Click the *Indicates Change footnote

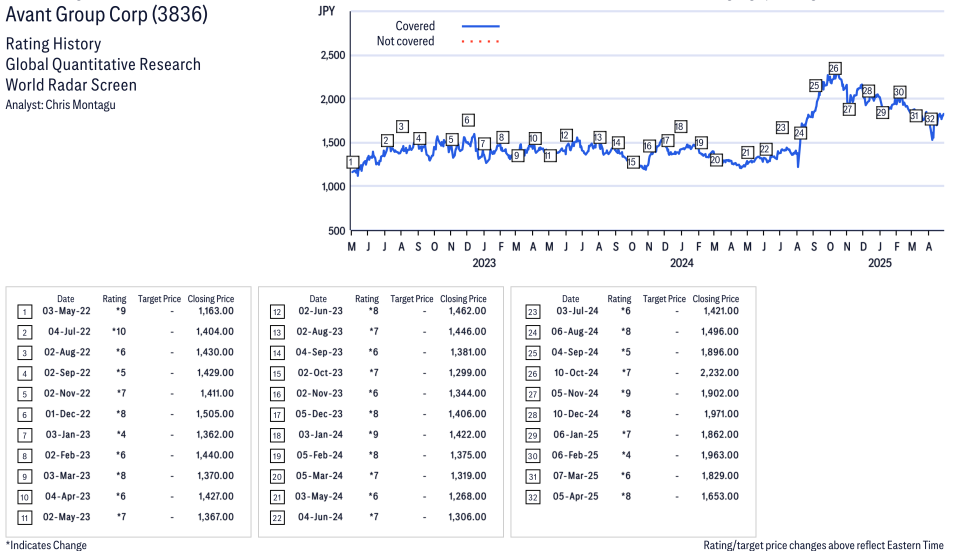[x=46, y=545]
